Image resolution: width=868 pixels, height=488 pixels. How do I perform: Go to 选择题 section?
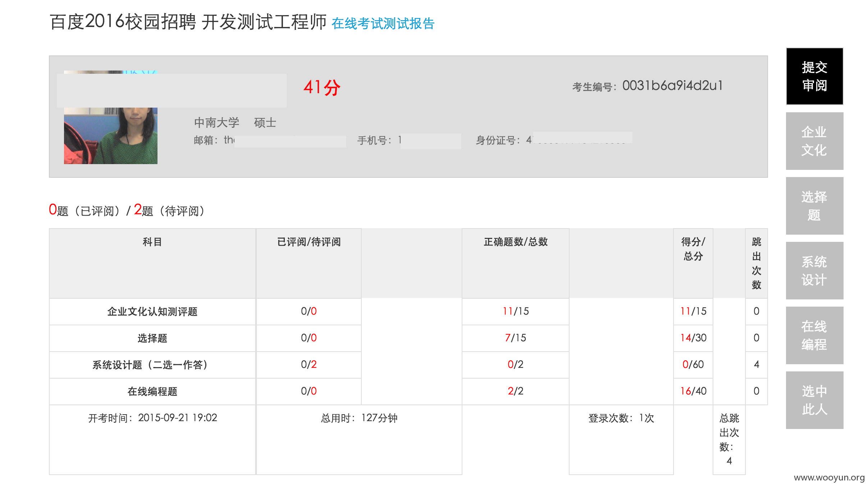click(814, 206)
